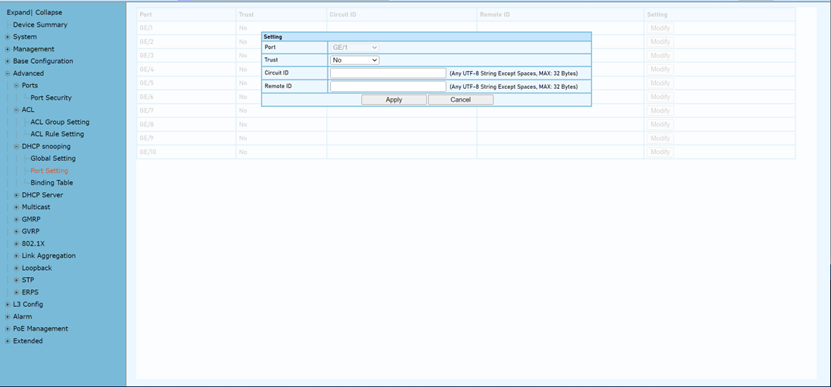Open Global Setting under DHCP snooping
This screenshot has height=387, width=831.
pyautogui.click(x=53, y=159)
